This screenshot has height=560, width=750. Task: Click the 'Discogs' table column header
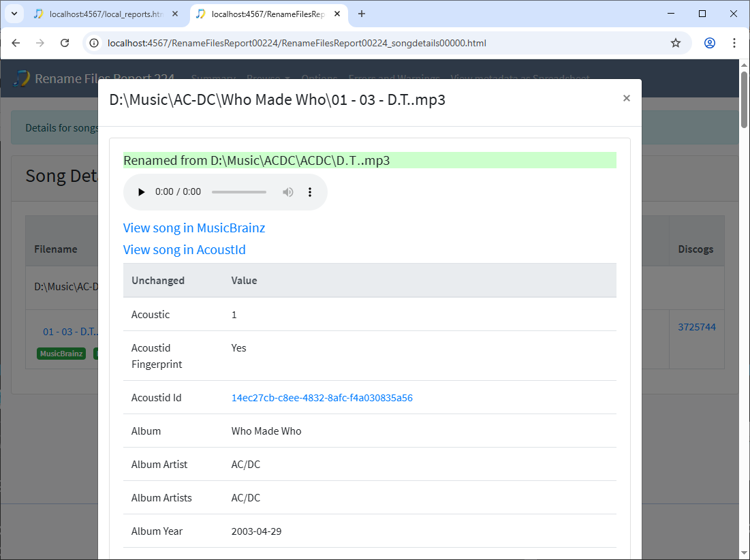point(696,249)
